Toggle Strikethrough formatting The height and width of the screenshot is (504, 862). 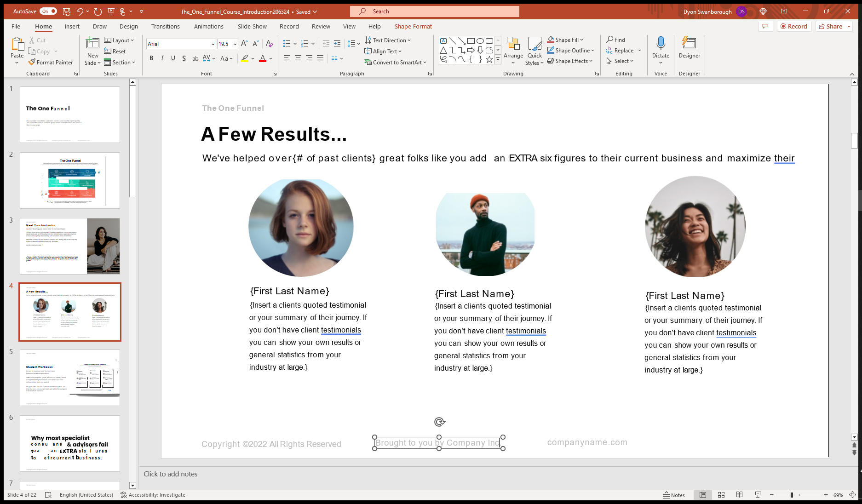(x=195, y=58)
